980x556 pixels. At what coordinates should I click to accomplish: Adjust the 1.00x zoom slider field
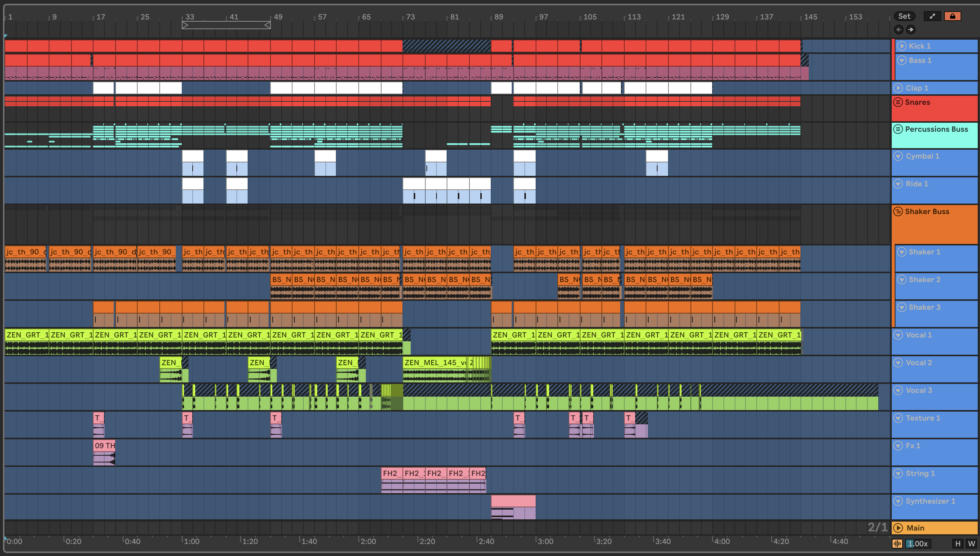pyautogui.click(x=918, y=543)
